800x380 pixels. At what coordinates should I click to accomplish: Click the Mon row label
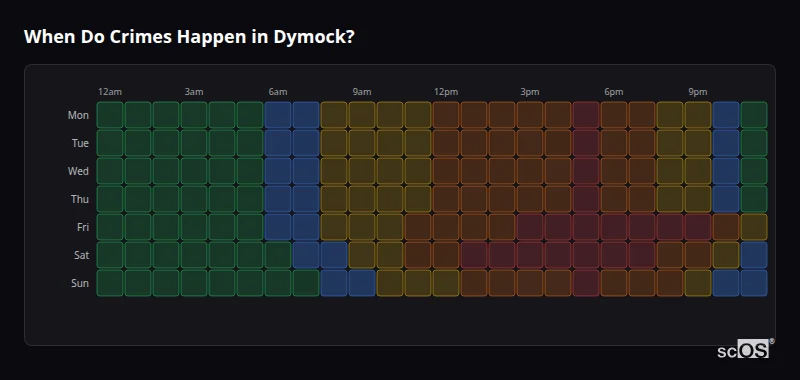(x=78, y=115)
